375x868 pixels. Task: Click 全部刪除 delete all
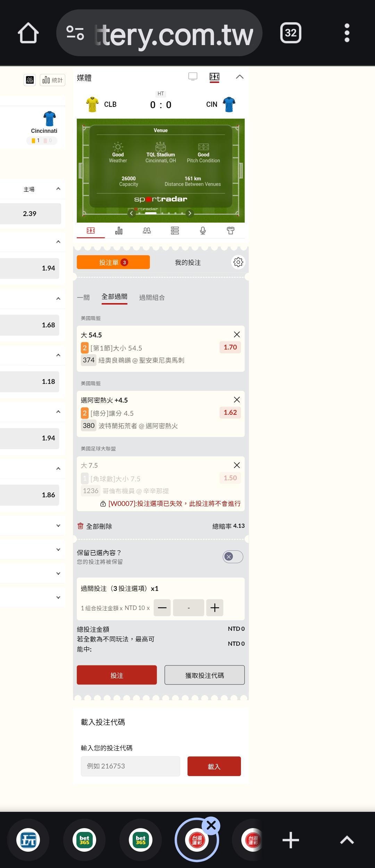[95, 526]
